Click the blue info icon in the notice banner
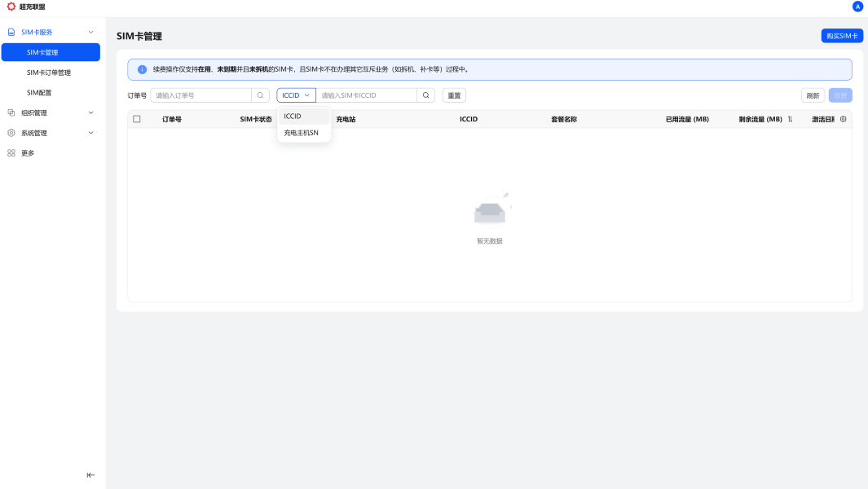Viewport: 868px width, 489px height. click(x=143, y=69)
